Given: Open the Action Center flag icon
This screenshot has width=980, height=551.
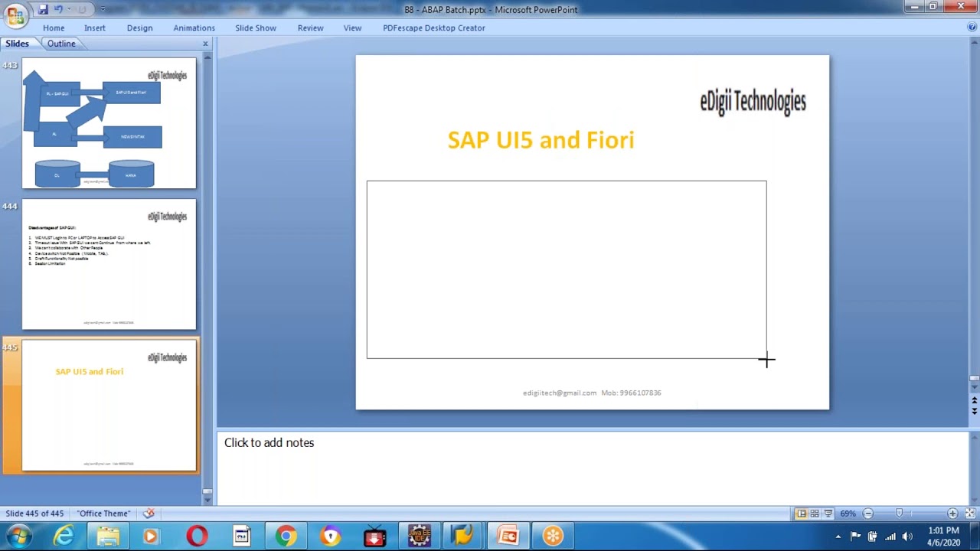Looking at the screenshot, I should point(855,536).
